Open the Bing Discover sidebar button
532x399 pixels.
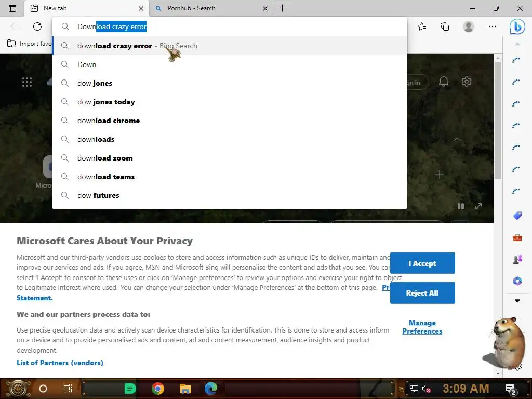coord(517,26)
